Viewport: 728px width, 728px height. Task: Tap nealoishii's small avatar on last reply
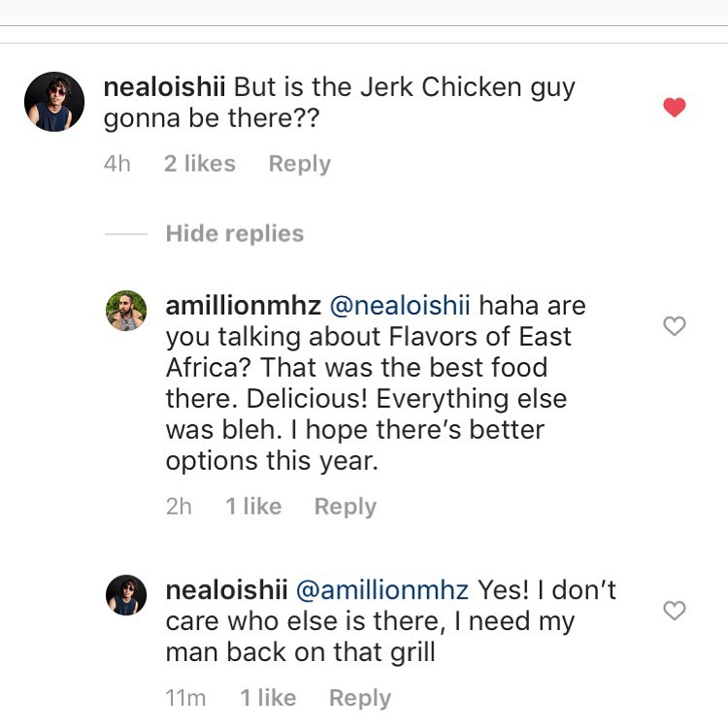coord(126,595)
